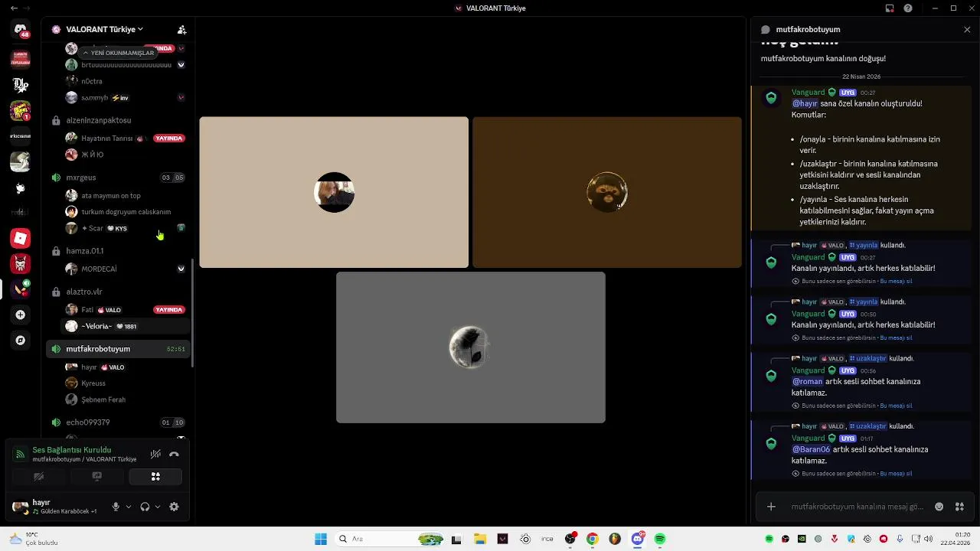The width and height of the screenshot is (980, 551).
Task: Open the activities launcher button in voice panel
Action: (x=155, y=476)
